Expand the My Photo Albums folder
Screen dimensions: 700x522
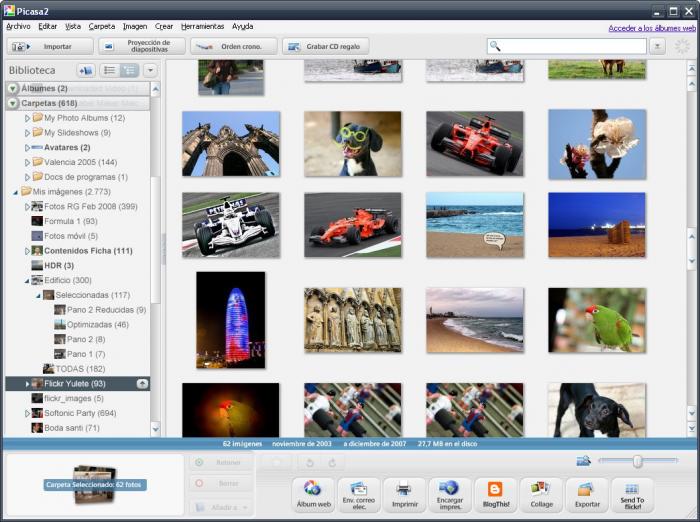coord(27,118)
